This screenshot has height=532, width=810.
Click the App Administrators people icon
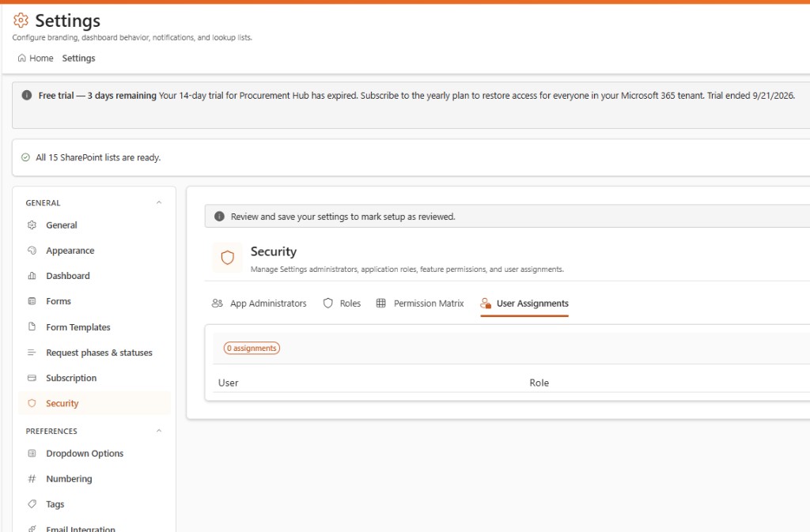pyautogui.click(x=218, y=303)
